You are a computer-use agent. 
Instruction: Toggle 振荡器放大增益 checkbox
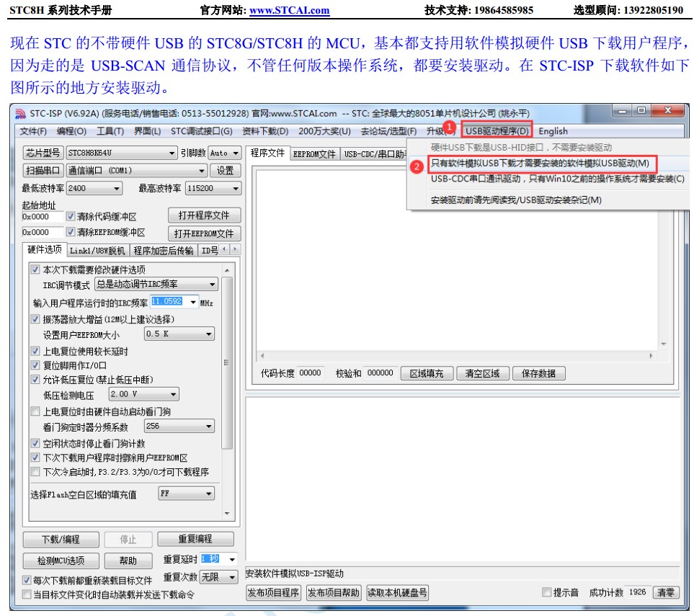(x=35, y=319)
